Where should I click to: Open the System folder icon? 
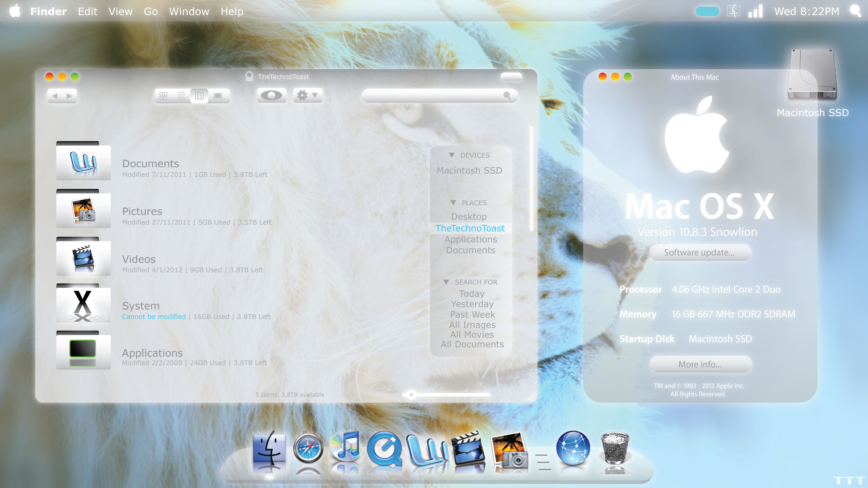click(x=84, y=303)
